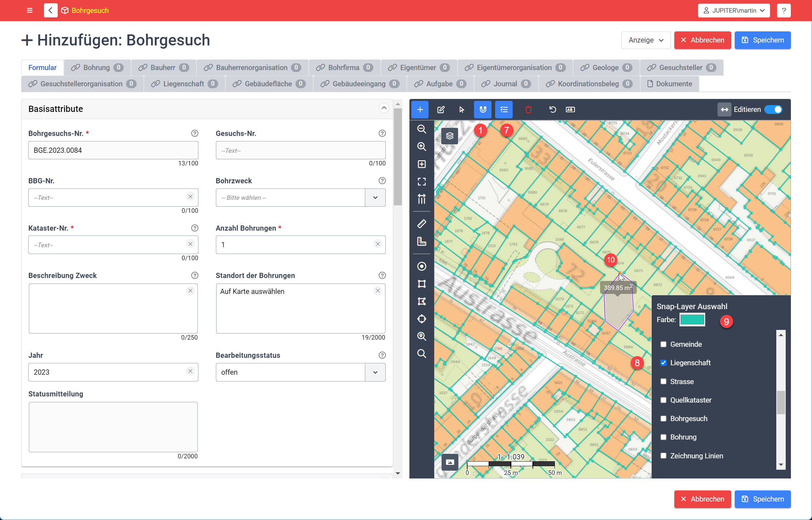Click the bottom Abbrechen button
The width and height of the screenshot is (812, 520).
pyautogui.click(x=702, y=499)
